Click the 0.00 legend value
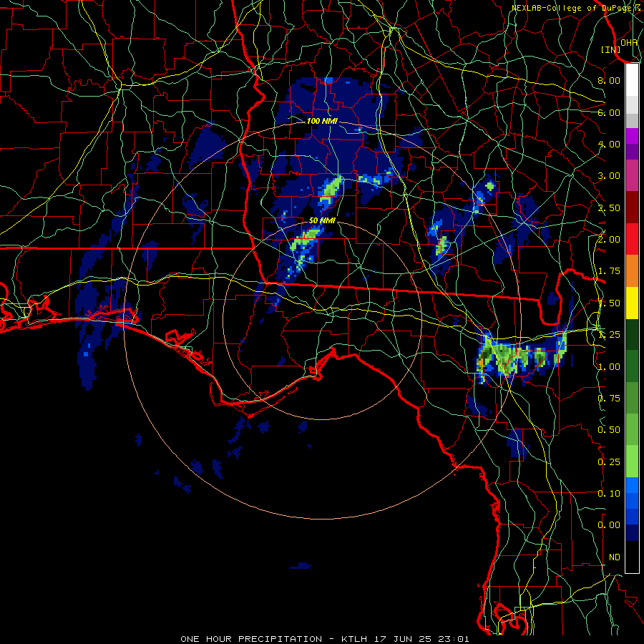The width and height of the screenshot is (644, 644). 609,525
